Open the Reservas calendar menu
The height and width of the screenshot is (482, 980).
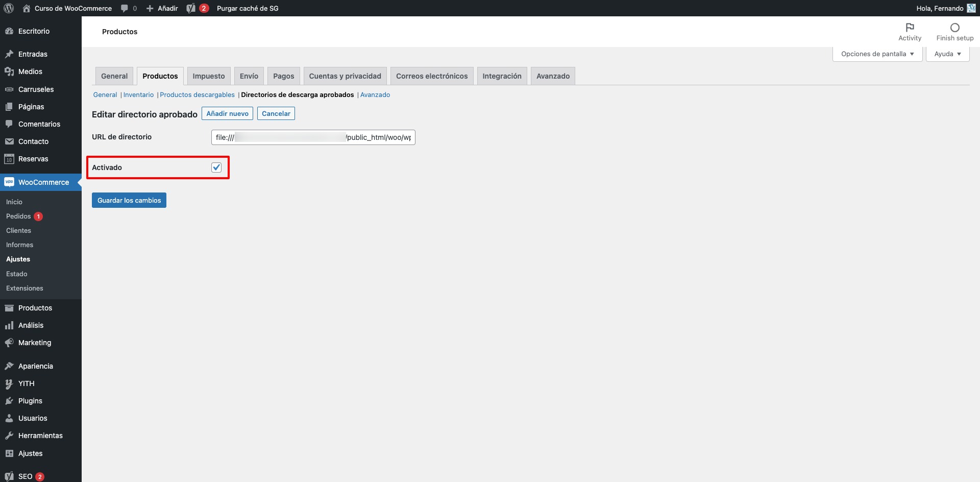click(x=33, y=159)
